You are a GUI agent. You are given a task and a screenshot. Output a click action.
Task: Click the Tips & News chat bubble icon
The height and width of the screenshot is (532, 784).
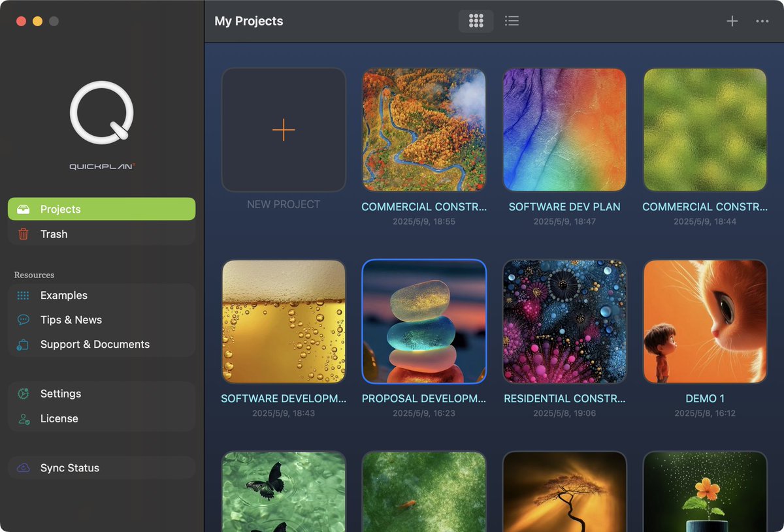pyautogui.click(x=24, y=320)
